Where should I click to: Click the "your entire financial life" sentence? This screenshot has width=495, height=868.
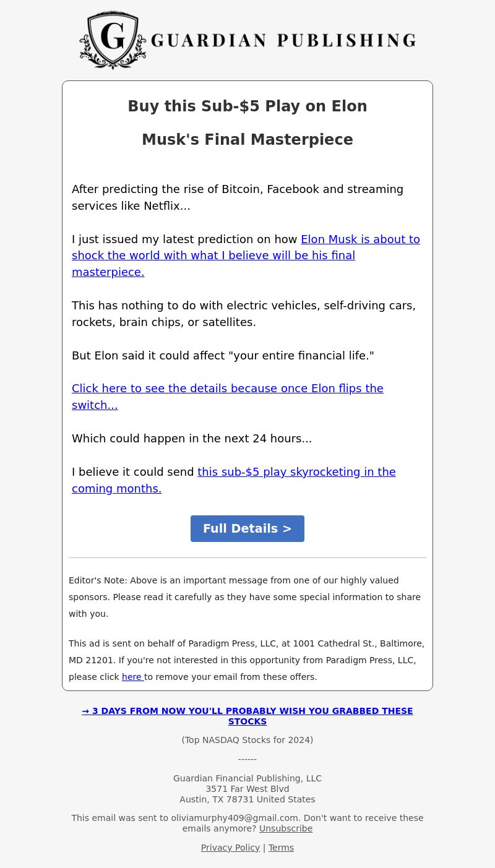tap(223, 356)
